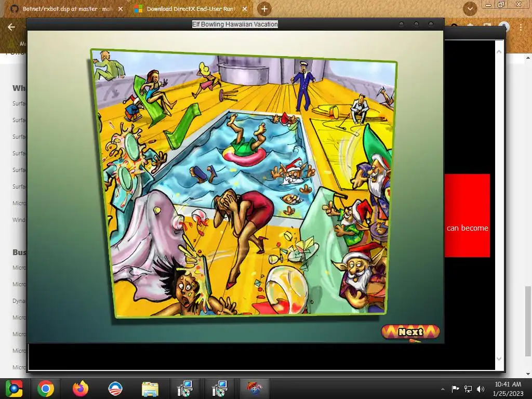Close the Download DirectX tab
This screenshot has width=532, height=399.
click(245, 9)
